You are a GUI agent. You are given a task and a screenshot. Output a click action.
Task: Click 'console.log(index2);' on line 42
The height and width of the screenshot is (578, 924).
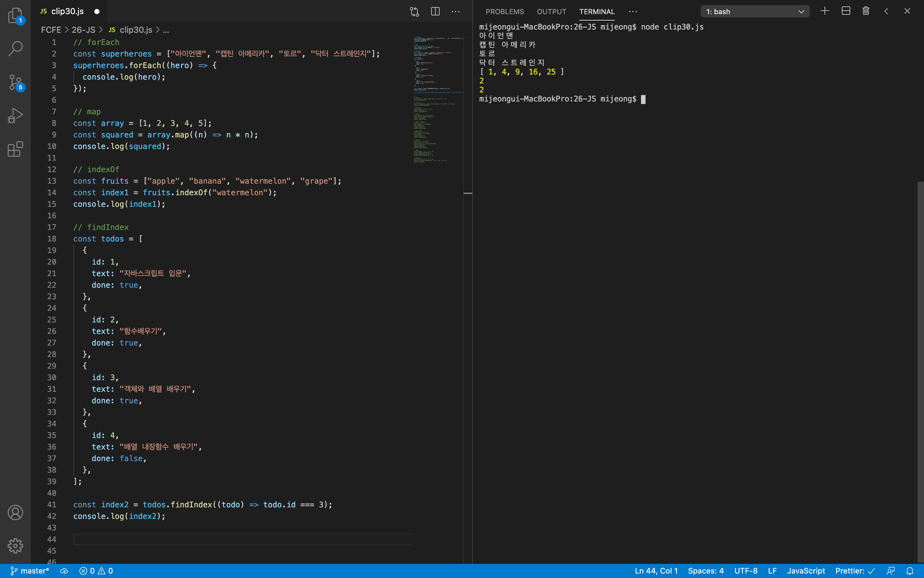click(x=119, y=516)
